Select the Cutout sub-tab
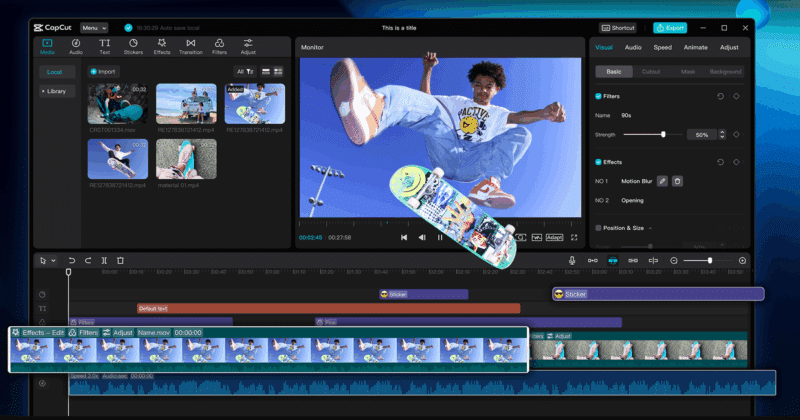This screenshot has height=420, width=800. (650, 72)
